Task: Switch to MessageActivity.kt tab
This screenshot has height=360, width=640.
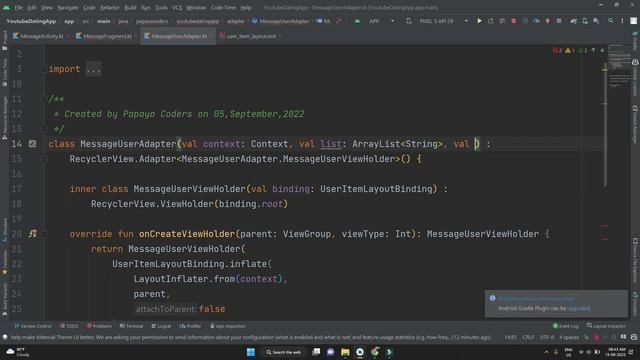Action: coord(42,36)
